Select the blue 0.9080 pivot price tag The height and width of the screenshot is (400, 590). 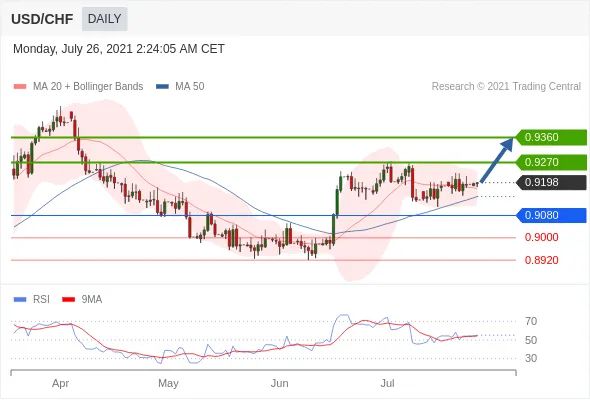click(x=551, y=215)
